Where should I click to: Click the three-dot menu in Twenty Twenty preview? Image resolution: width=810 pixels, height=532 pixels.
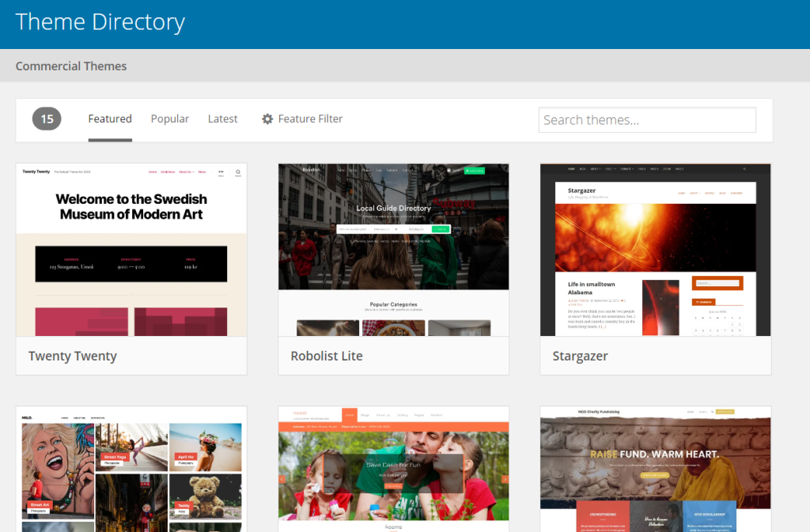pos(221,172)
